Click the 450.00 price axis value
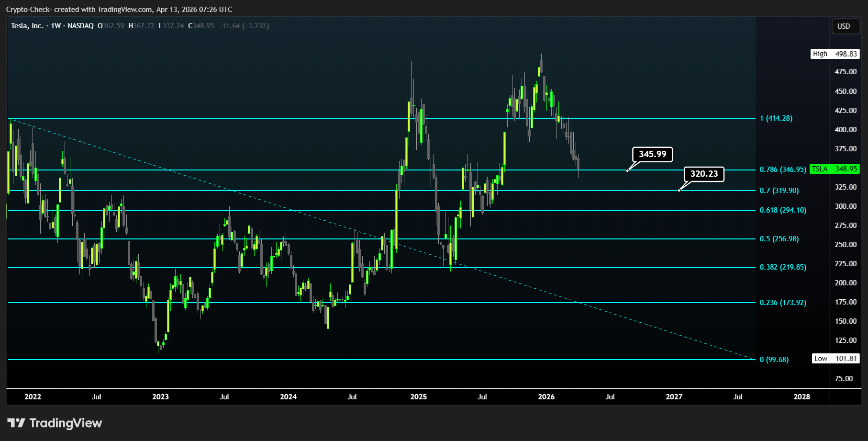868x441 pixels. pyautogui.click(x=846, y=91)
